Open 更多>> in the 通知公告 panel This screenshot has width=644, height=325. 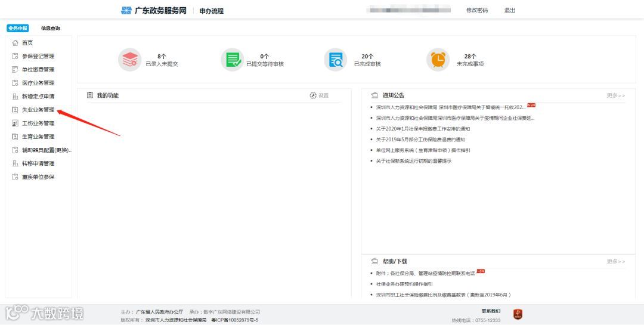point(615,95)
